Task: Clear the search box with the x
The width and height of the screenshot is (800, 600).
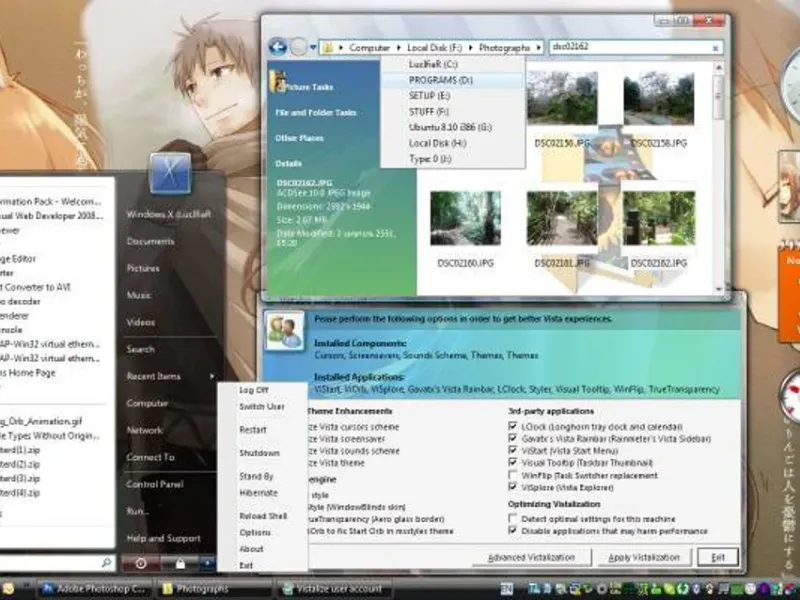Action: click(715, 48)
